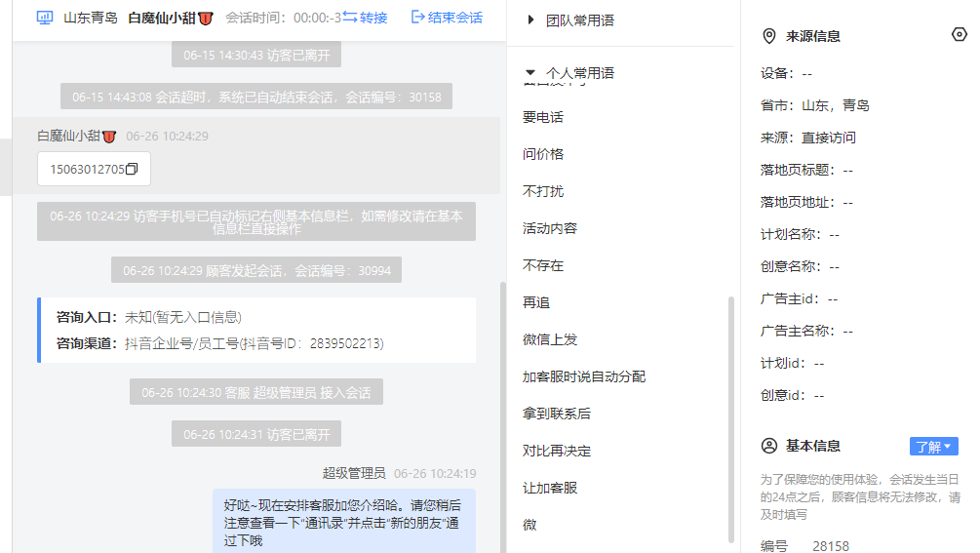Choose the 加客服时说自动分配 quick phrase
Image resolution: width=980 pixels, height=553 pixels.
[584, 376]
